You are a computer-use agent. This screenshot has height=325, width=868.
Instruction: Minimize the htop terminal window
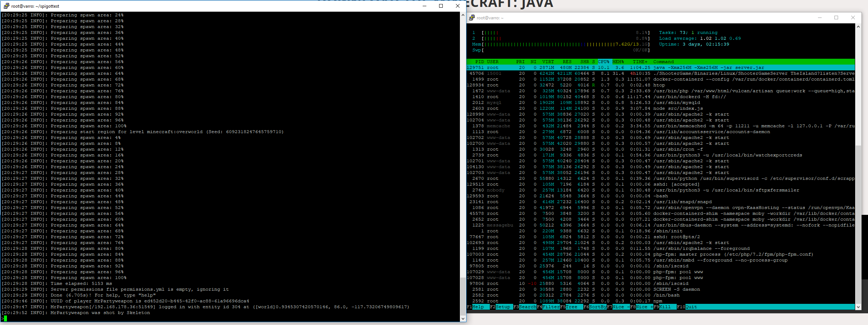(x=820, y=18)
